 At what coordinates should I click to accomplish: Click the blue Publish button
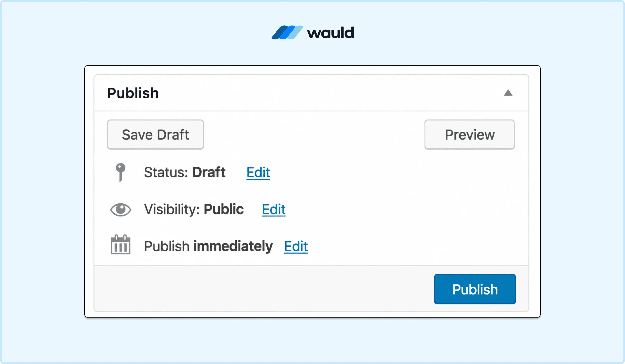[x=475, y=289]
